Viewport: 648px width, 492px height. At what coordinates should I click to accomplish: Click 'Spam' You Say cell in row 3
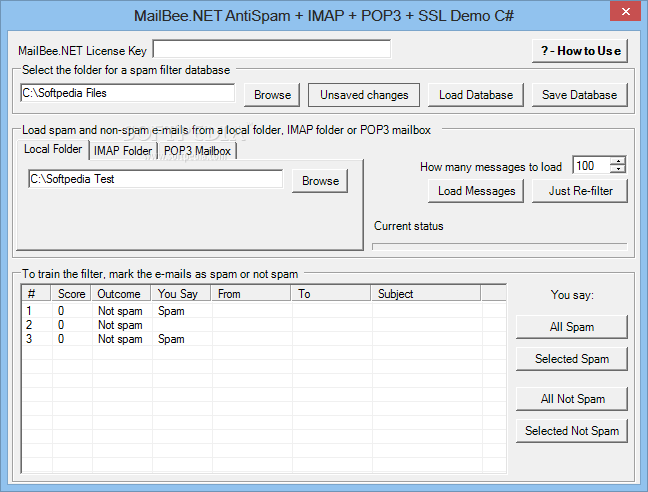tap(171, 339)
